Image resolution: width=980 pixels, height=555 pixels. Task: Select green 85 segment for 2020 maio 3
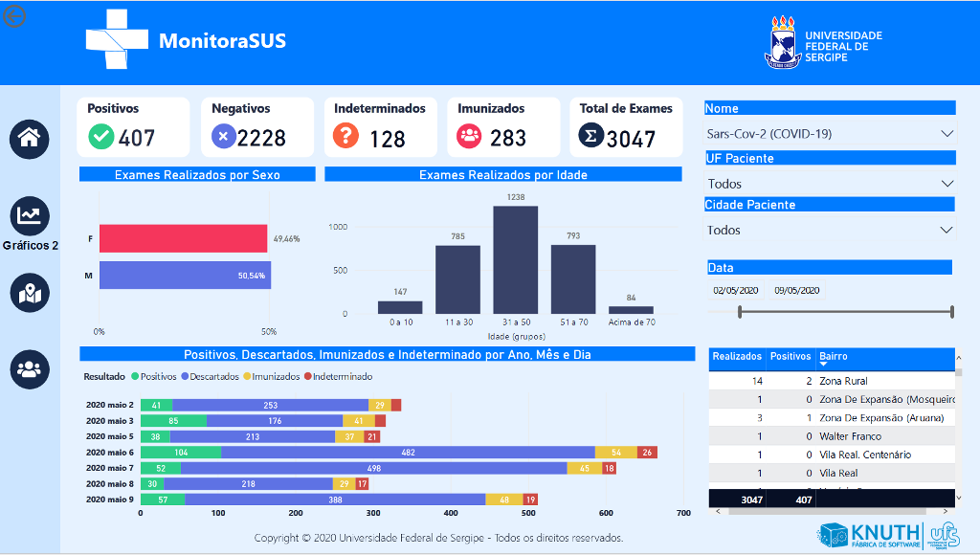[x=173, y=421]
